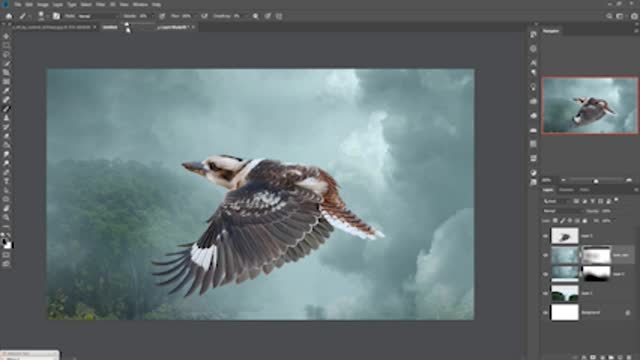Select the Spot Healing Brush tool
The height and width of the screenshot is (360, 640).
tap(6, 100)
